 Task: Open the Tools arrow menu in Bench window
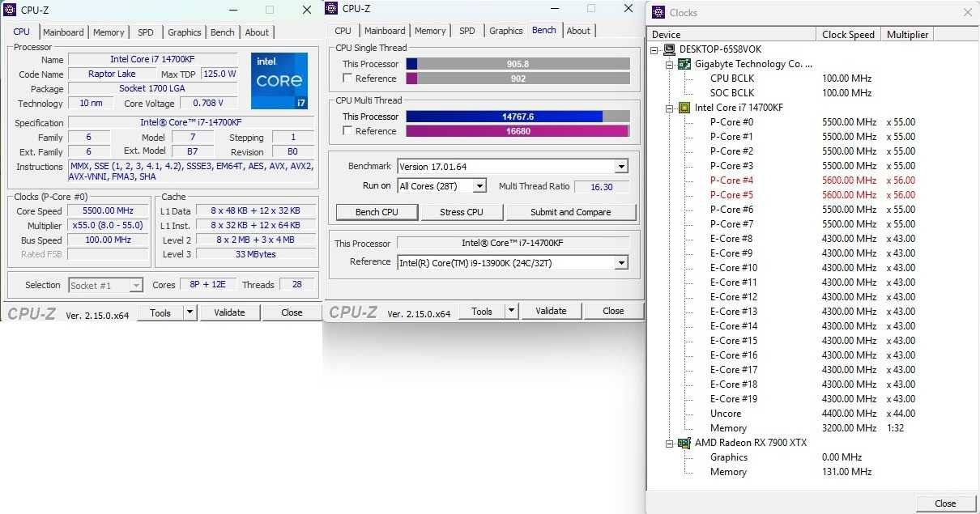coord(511,311)
